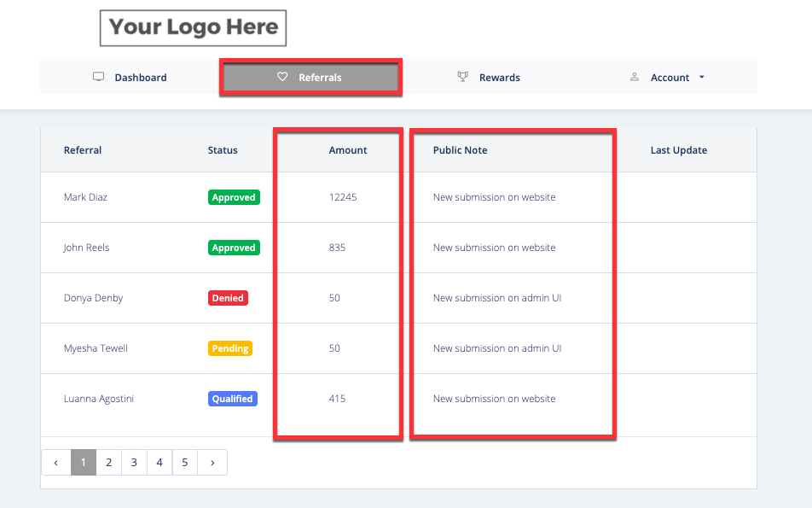Go to next page arrow
Image resolution: width=812 pixels, height=508 pixels.
(x=212, y=463)
